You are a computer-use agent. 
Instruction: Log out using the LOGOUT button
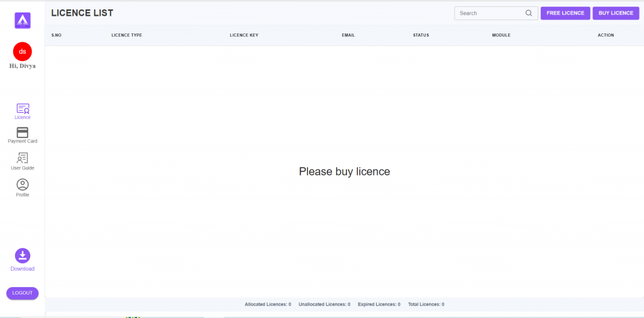[x=23, y=293]
